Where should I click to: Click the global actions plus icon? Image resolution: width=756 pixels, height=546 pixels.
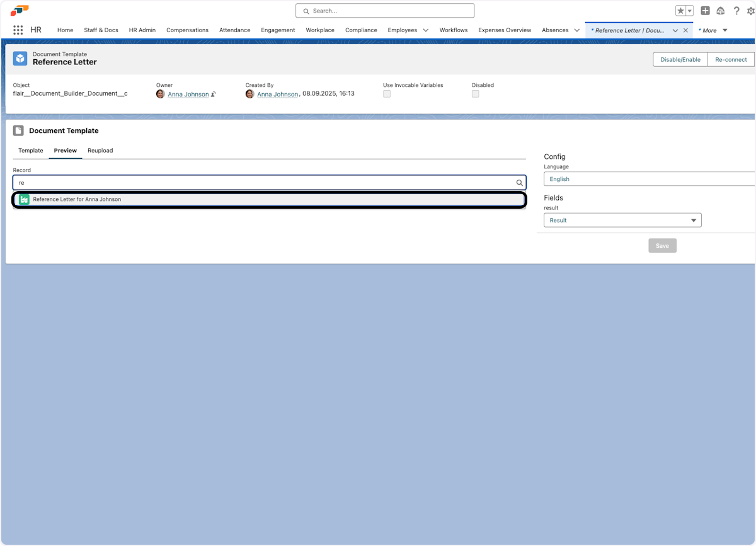(x=705, y=11)
